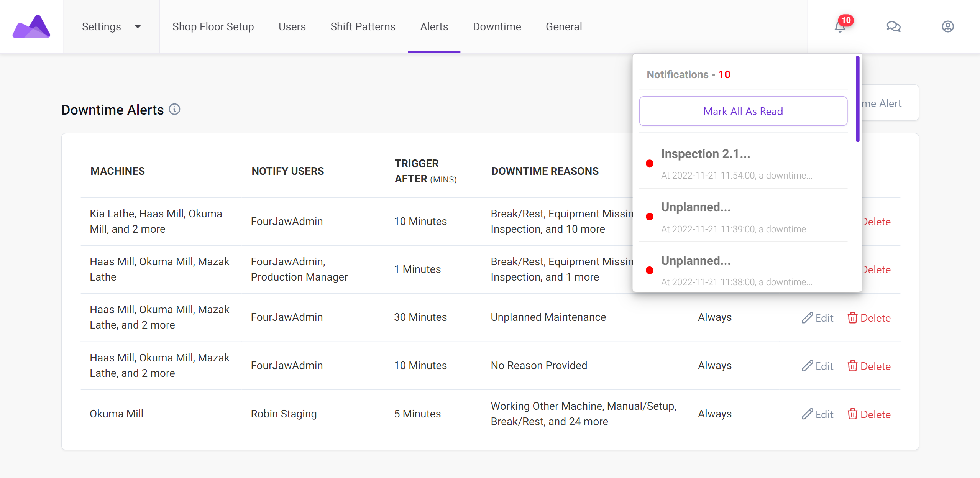Click 'Kia Lathe, Haas Mill, Okuma Mill, and 2 more' cell
Image resolution: width=980 pixels, height=478 pixels.
(x=156, y=221)
